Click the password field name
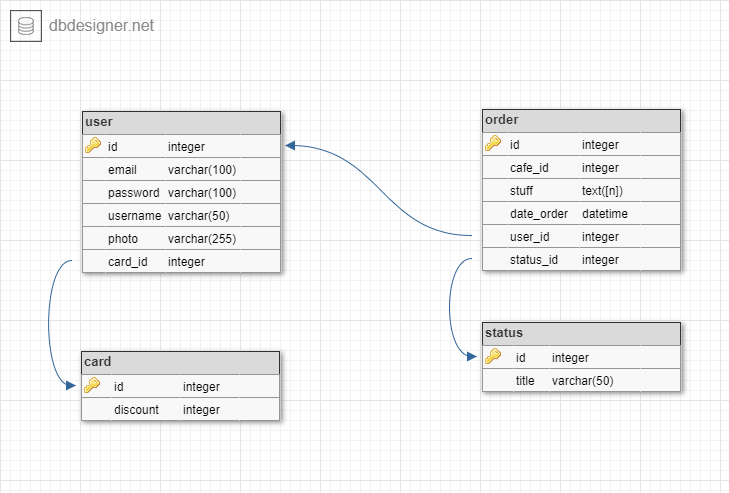 133,193
